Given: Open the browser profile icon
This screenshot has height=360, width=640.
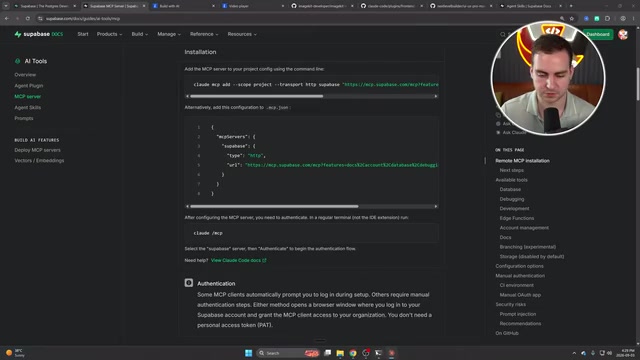Looking at the screenshot, I should 623,18.
